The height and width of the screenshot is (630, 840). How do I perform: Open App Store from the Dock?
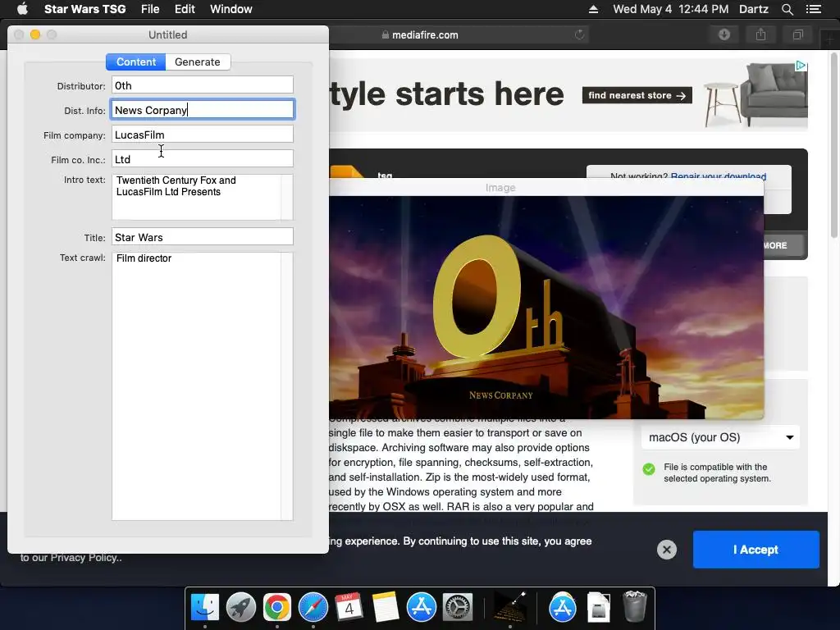[421, 608]
